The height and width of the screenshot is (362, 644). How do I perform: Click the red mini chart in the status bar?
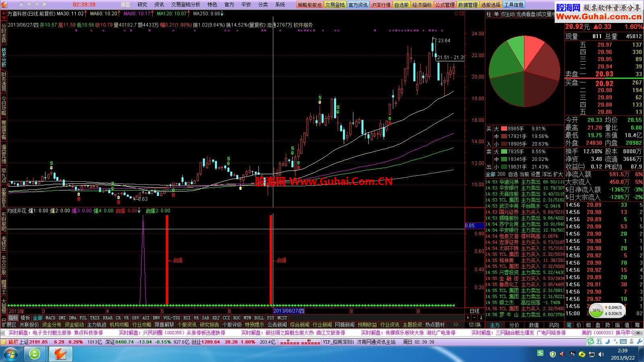pos(300,342)
